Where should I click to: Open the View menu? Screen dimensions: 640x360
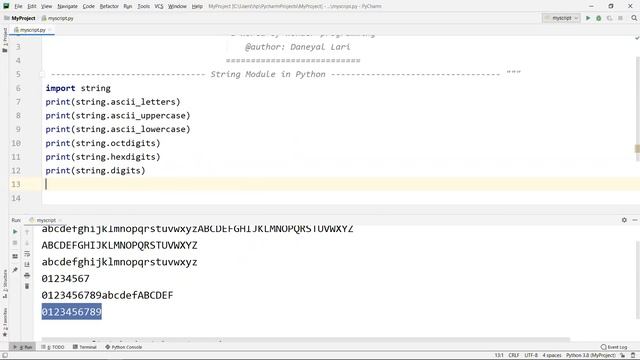(47, 6)
